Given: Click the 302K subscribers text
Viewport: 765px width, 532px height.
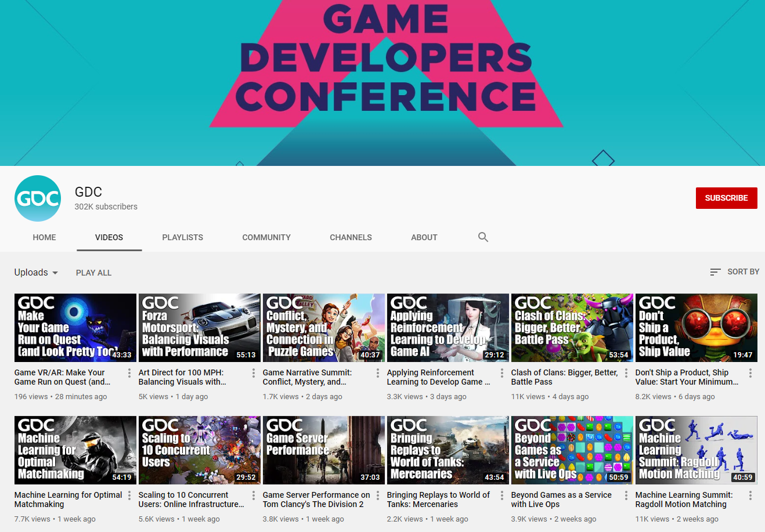Looking at the screenshot, I should (x=106, y=207).
